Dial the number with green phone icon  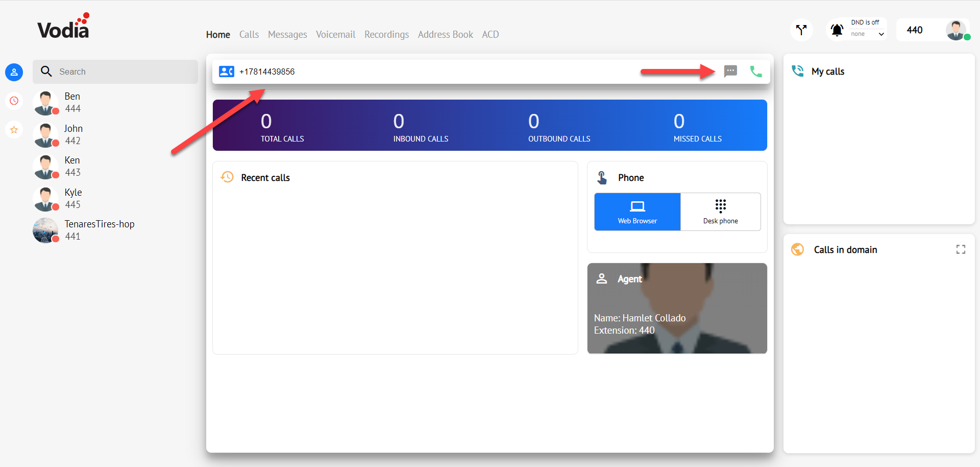click(x=756, y=72)
